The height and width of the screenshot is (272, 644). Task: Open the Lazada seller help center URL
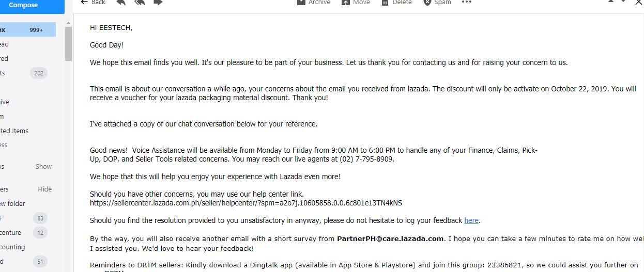point(246,203)
